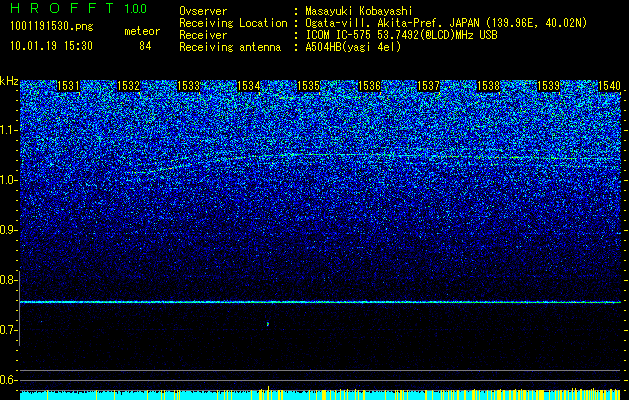629x400 pixels.
Task: Click the 0.6 kHz axis label
Action: [x=8, y=380]
